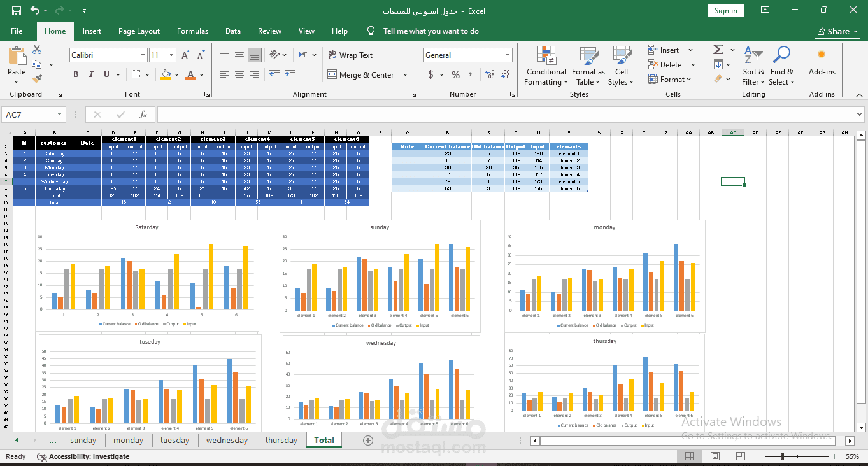Click the AutoSum sigma icon
Viewport: 868px width, 466px height.
point(718,50)
